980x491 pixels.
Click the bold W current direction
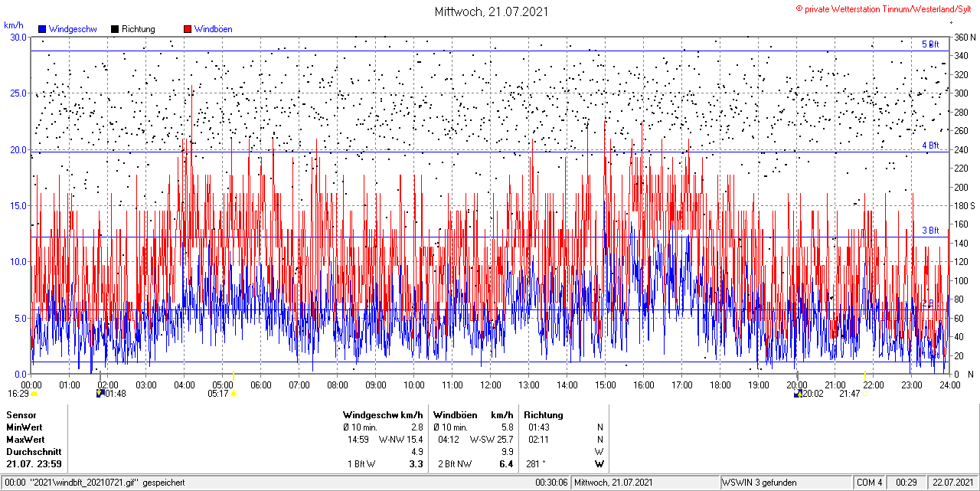tap(599, 464)
